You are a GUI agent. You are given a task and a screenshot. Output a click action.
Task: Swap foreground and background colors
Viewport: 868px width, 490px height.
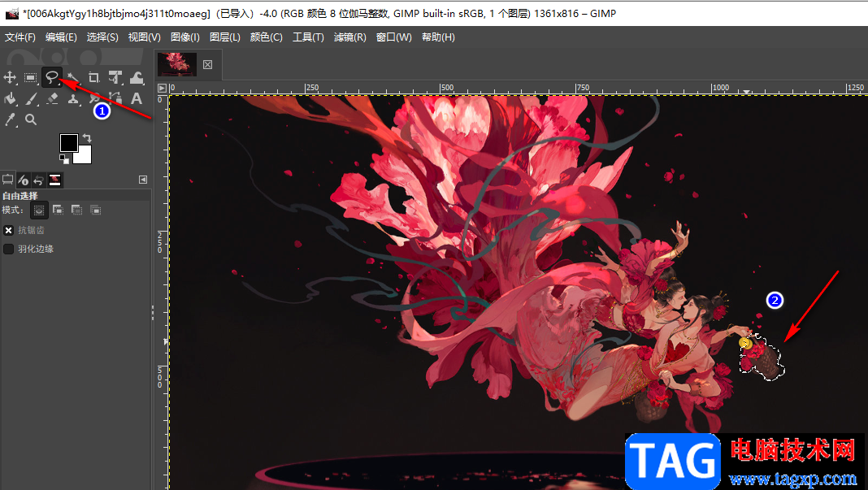tap(87, 137)
